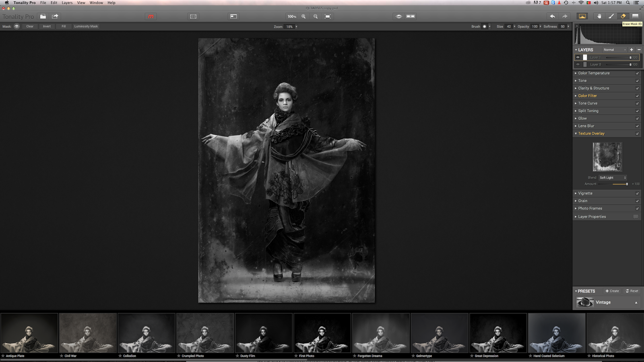Hide Layer 1 using its eye icon
This screenshot has height=362, width=644.
click(578, 58)
